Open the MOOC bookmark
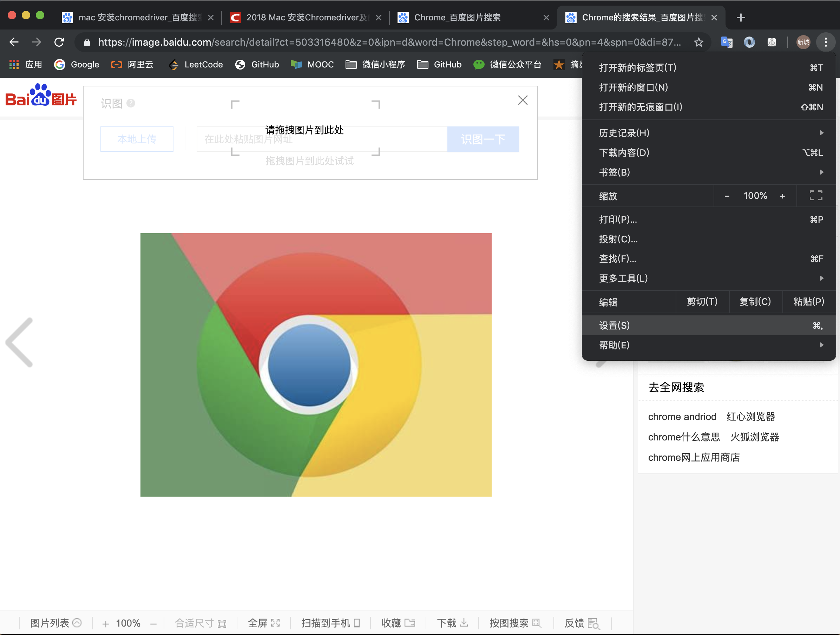Screen dimensions: 840x635 [312, 65]
